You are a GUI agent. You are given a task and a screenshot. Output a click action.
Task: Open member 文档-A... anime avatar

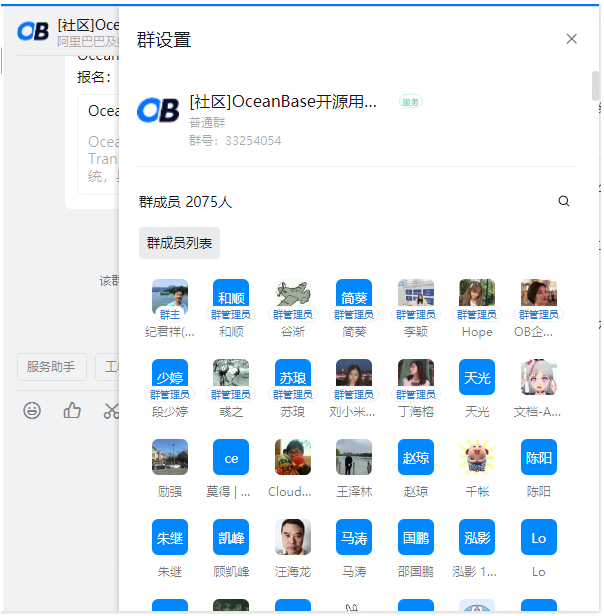pos(539,377)
